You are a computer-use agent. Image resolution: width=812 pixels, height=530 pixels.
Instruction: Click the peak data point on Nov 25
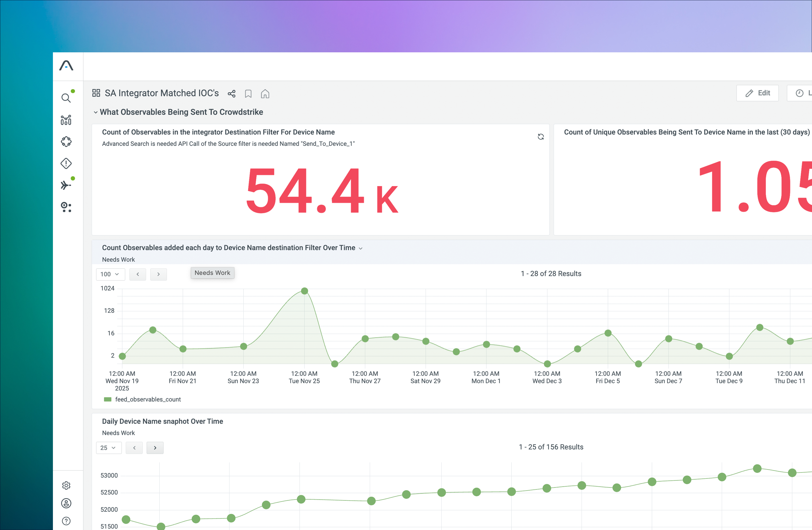point(305,291)
